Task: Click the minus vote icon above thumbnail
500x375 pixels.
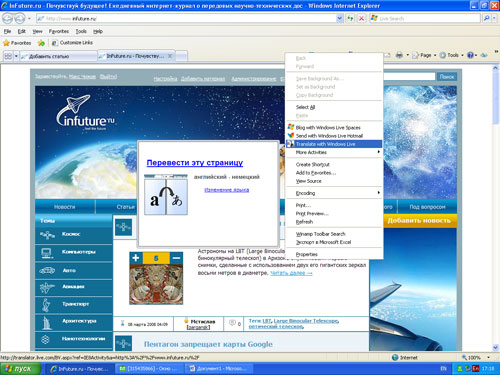Action: point(176,258)
